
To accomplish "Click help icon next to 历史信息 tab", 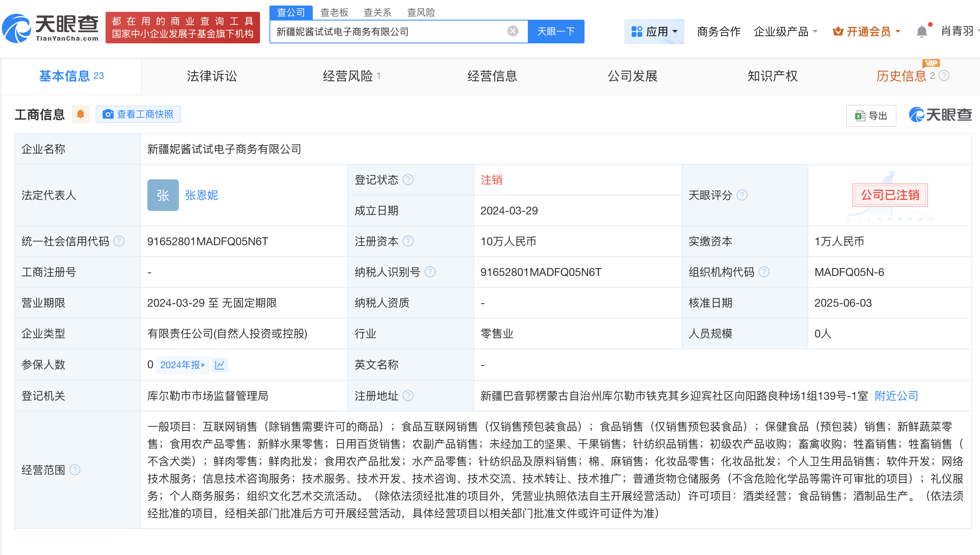I will [x=944, y=76].
